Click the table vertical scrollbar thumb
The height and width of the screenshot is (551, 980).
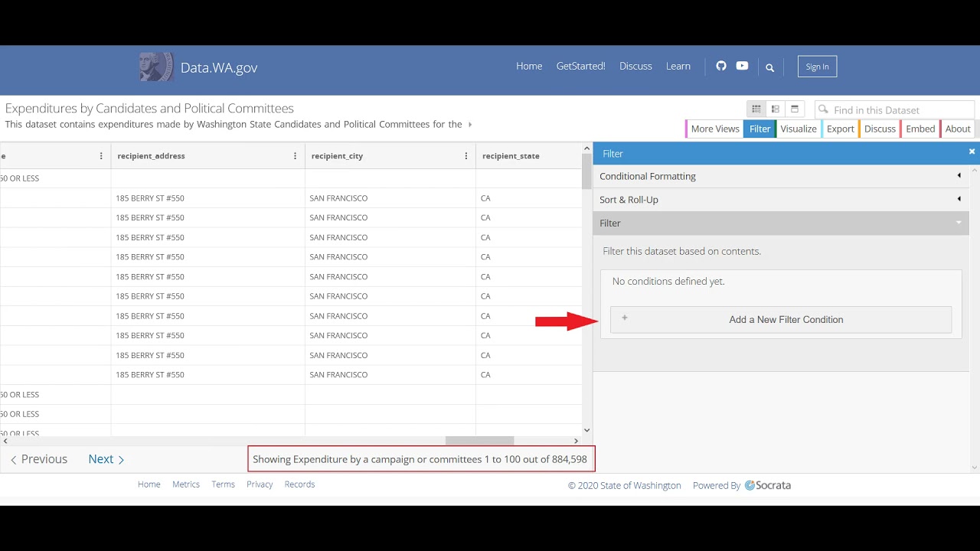tap(587, 172)
